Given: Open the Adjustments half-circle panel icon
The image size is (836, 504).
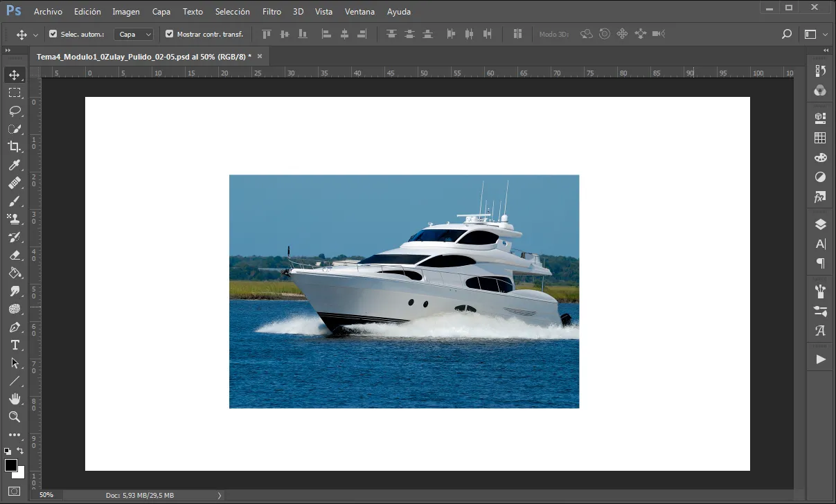Looking at the screenshot, I should [x=821, y=177].
